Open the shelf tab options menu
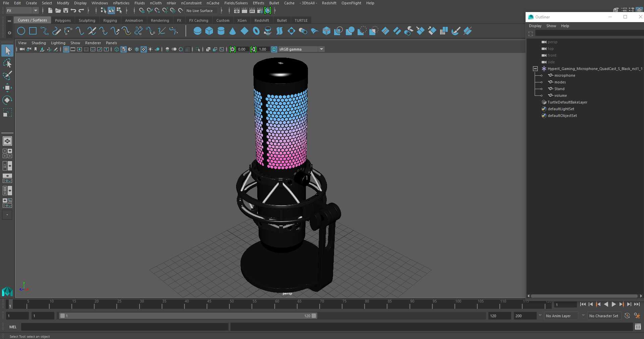644x339 pixels. pyautogui.click(x=9, y=21)
